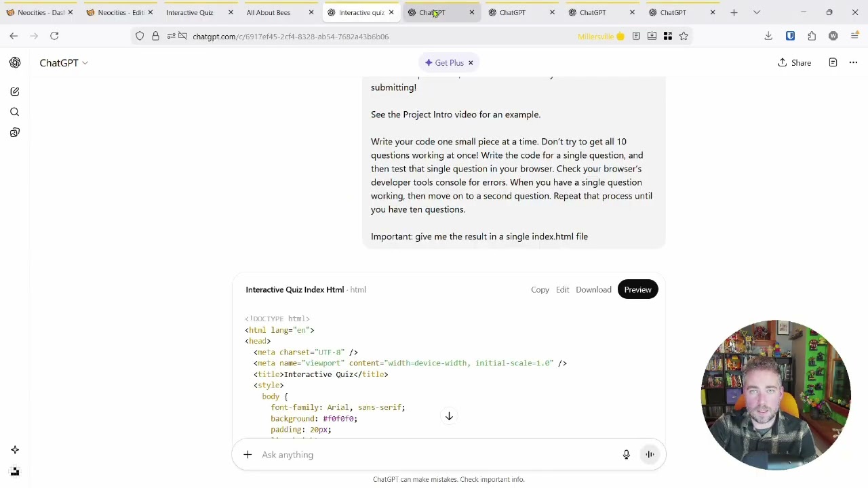Open the library icon in left sidebar
Image resolution: width=868 pixels, height=488 pixels.
click(15, 132)
